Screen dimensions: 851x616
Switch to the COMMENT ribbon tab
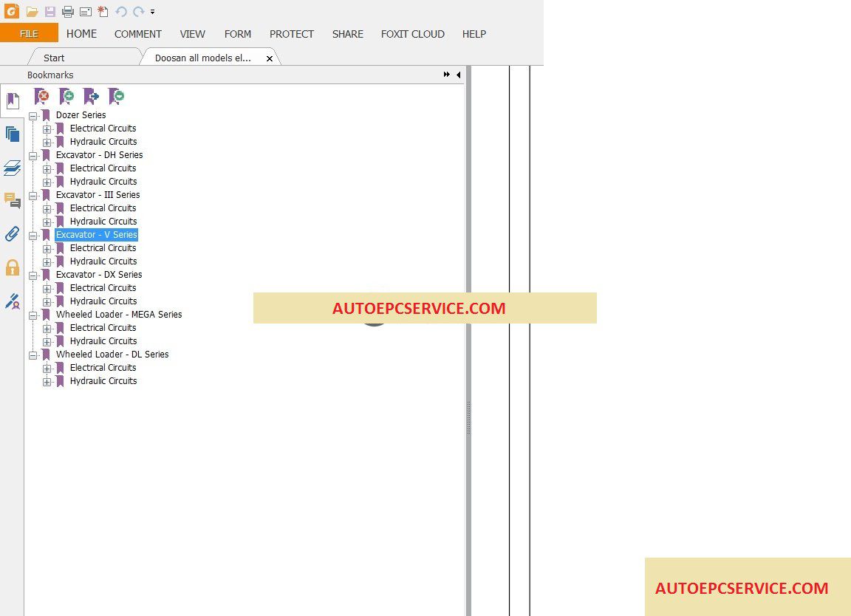pyautogui.click(x=138, y=34)
